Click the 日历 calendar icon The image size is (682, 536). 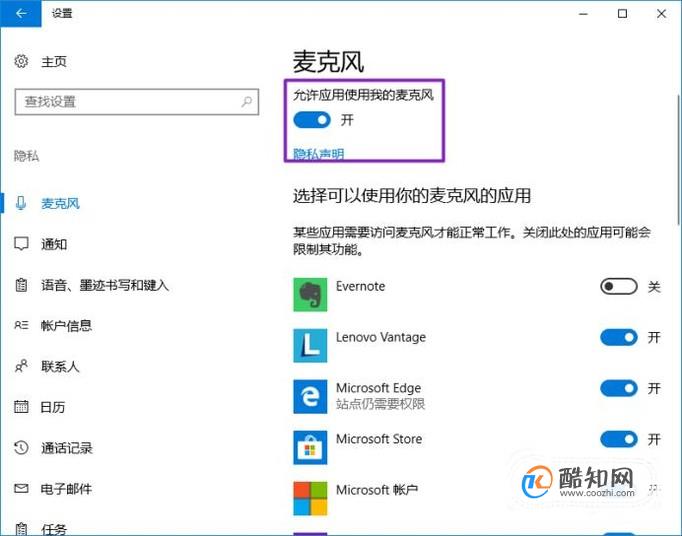(x=21, y=407)
